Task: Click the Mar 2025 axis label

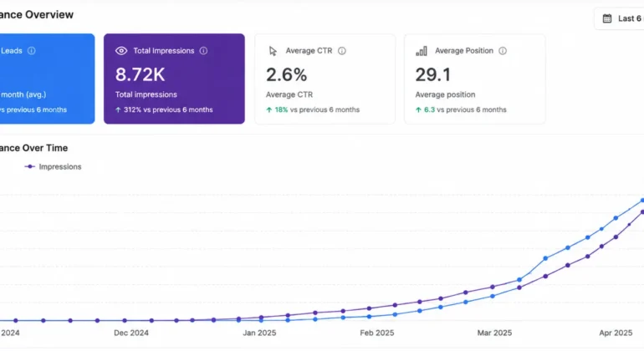Action: [494, 333]
